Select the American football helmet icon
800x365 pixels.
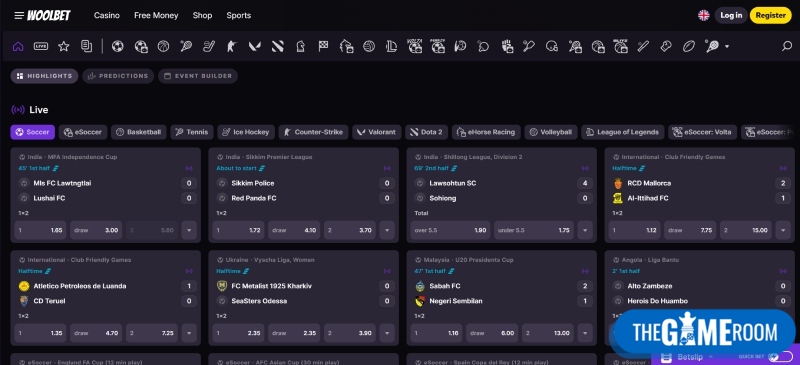pyautogui.click(x=552, y=46)
